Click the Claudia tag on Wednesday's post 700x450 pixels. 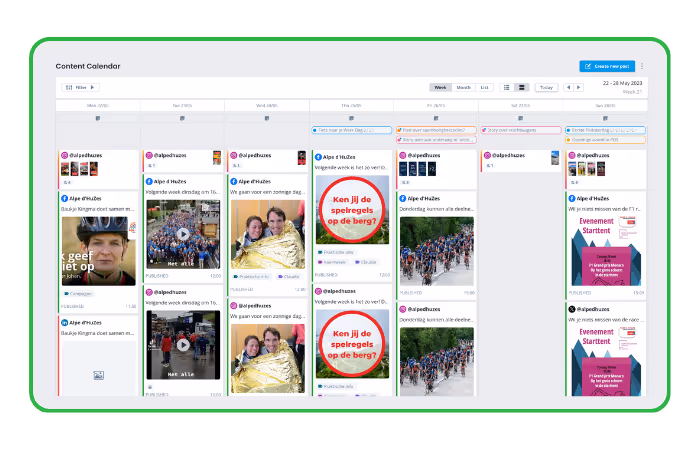289,277
